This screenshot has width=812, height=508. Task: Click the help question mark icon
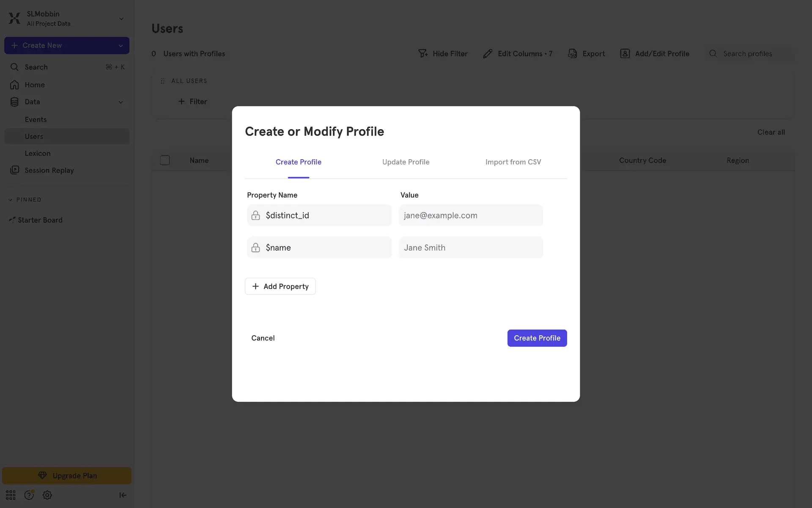29,495
